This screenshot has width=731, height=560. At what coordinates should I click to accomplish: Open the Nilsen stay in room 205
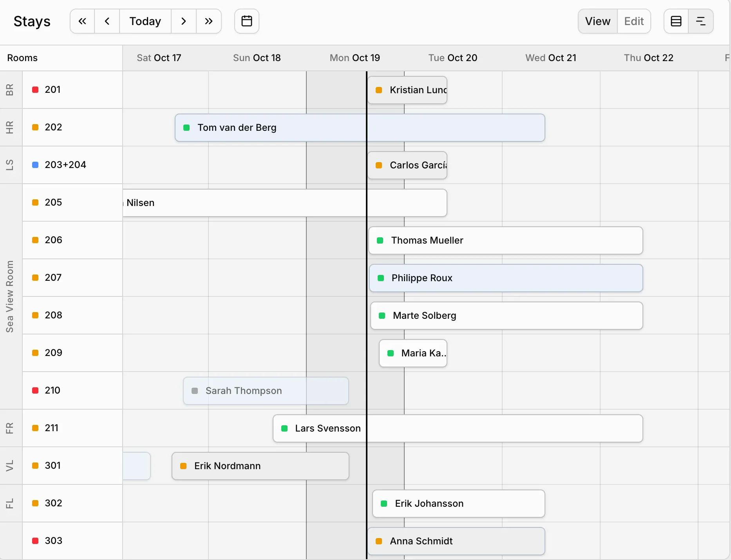tap(285, 203)
